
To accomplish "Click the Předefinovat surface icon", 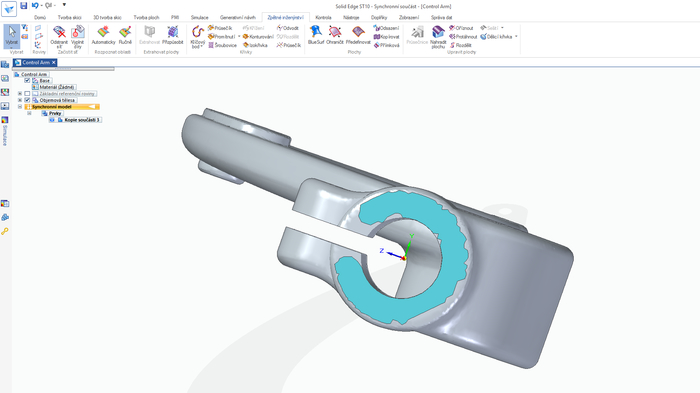I will pos(358,35).
